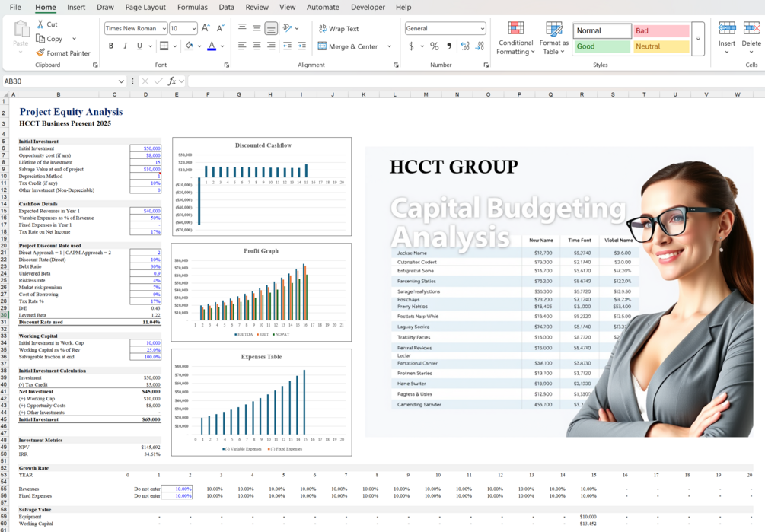Open the Review tab
Viewport: 765px width, 532px height.
tap(257, 8)
